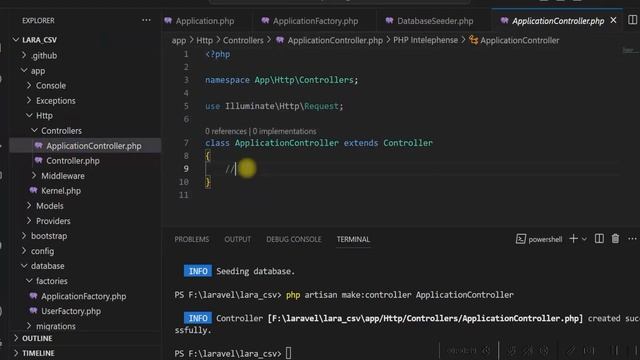The height and width of the screenshot is (360, 640).
Task: Open the DEBUG CONSOLE panel tab
Action: 294,240
